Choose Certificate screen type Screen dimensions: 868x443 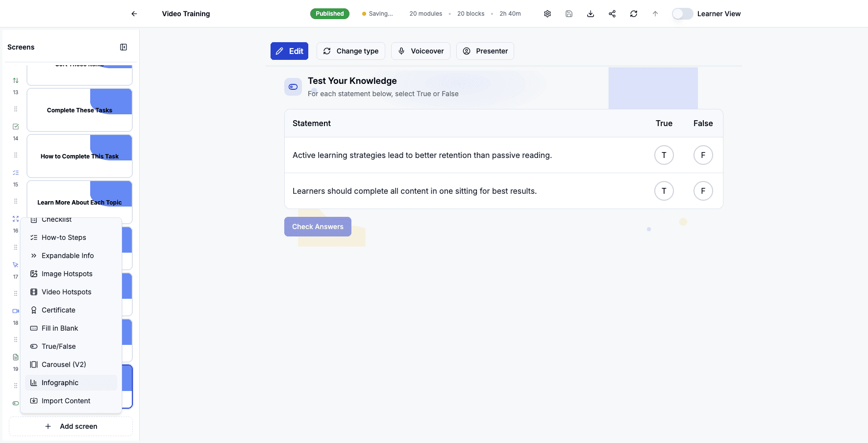point(71,310)
